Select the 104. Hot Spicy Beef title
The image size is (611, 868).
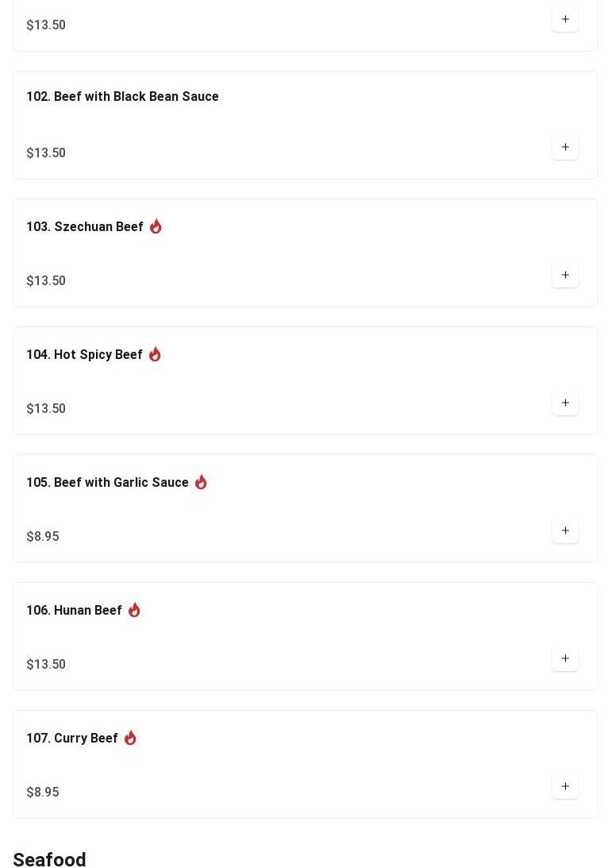tap(85, 354)
